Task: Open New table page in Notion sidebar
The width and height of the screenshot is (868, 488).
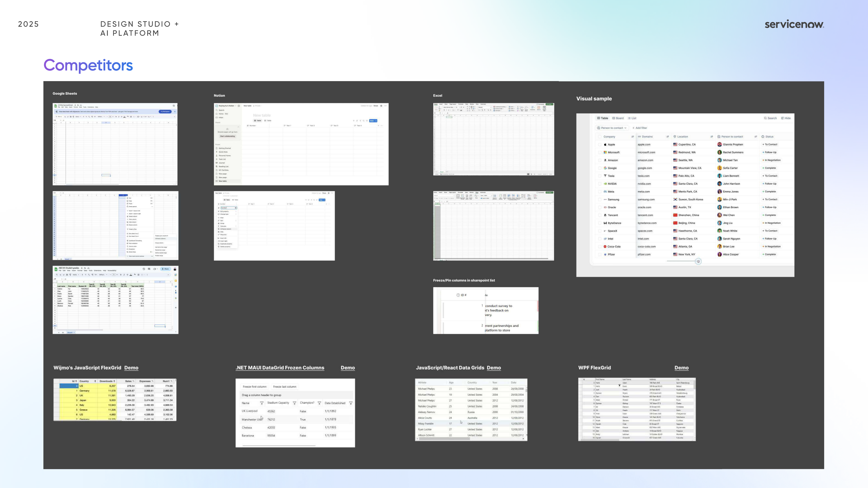Action: tap(227, 181)
